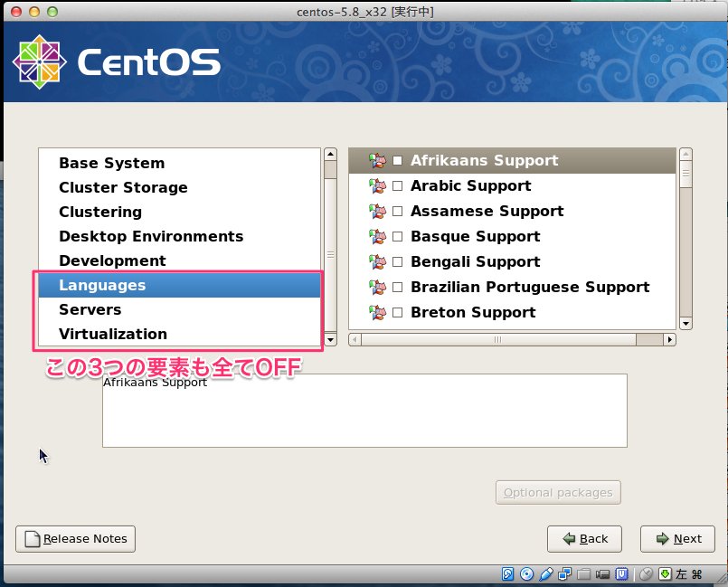Click the down arrow of the package list scrollbar
Screen dimensions: 728x587
(x=686, y=322)
